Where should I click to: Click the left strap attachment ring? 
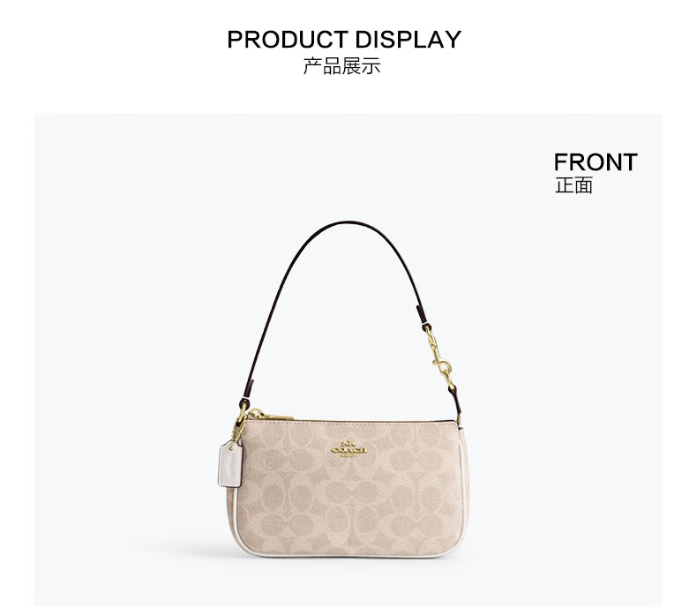coord(244,405)
